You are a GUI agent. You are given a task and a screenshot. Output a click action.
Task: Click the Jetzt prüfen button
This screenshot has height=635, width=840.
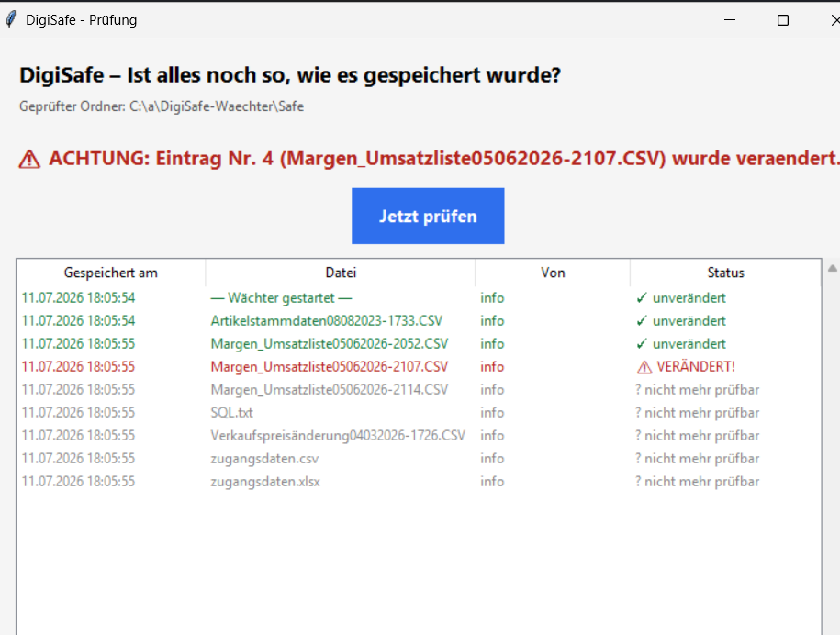click(428, 216)
